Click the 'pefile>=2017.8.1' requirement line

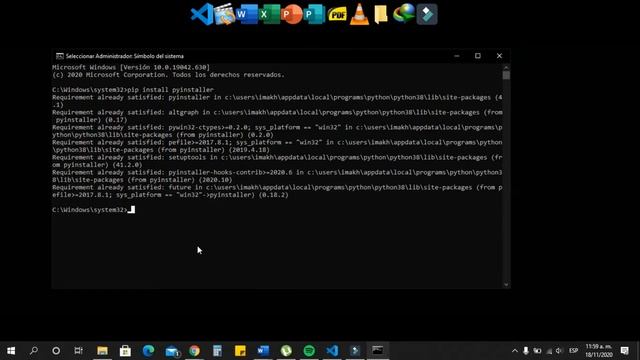pos(277,146)
